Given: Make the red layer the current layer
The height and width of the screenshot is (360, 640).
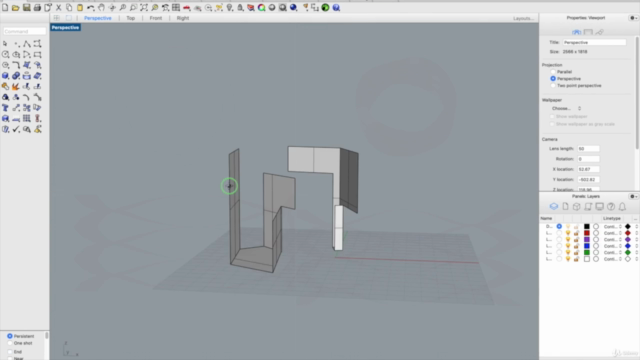Looking at the screenshot, I should pos(559,233).
